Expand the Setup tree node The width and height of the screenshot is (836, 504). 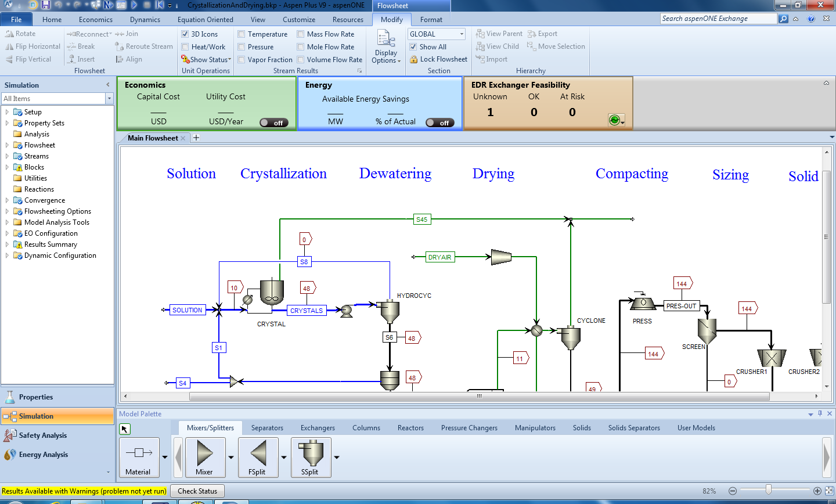point(7,112)
